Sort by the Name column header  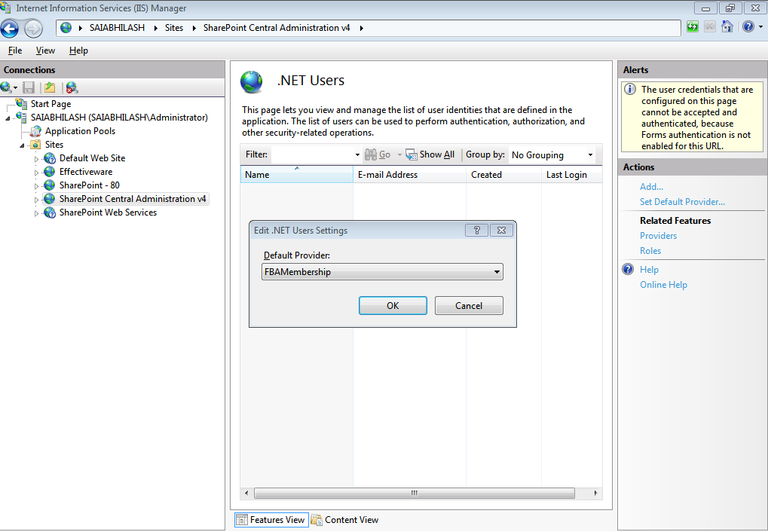296,174
